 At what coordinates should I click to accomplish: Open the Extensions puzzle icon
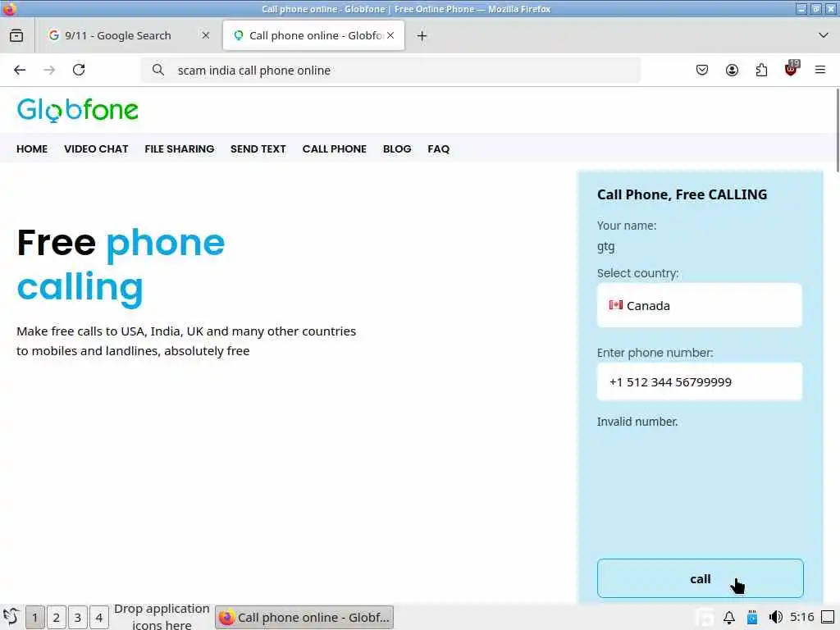tap(761, 71)
